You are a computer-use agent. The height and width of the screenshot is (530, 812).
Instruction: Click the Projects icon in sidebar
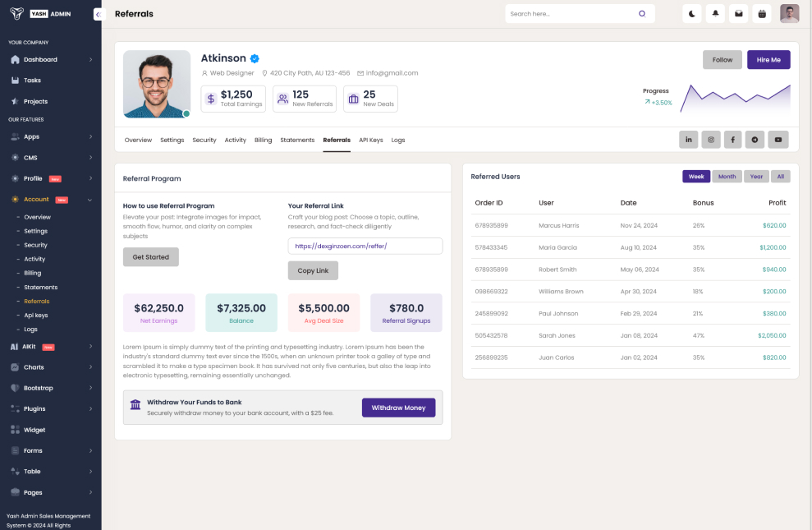[x=15, y=101]
